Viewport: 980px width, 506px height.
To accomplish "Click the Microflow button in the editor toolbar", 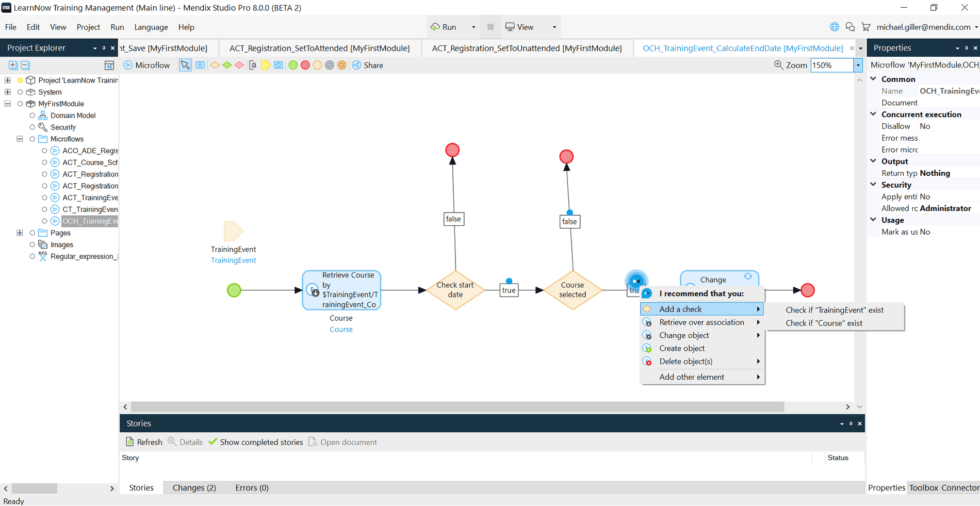I will [147, 65].
